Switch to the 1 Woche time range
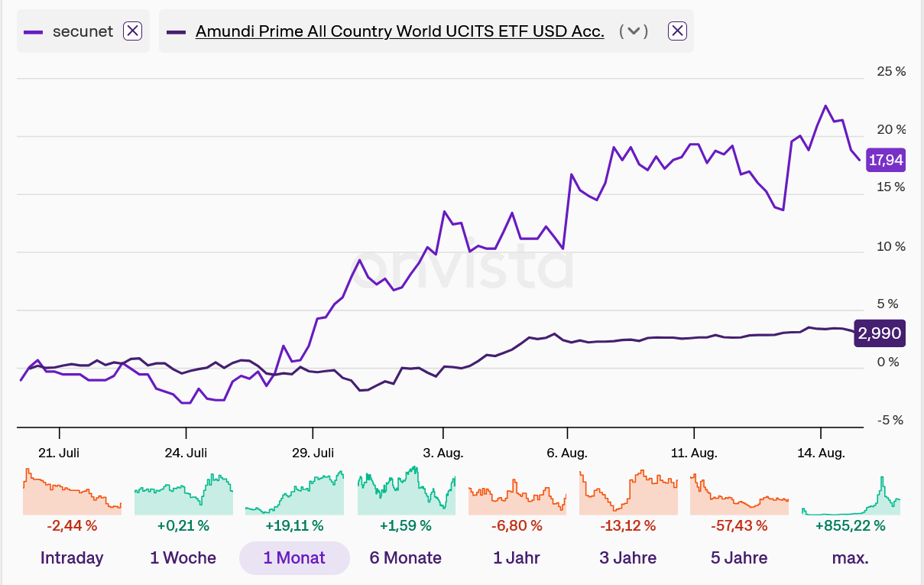924x585 pixels. click(183, 557)
